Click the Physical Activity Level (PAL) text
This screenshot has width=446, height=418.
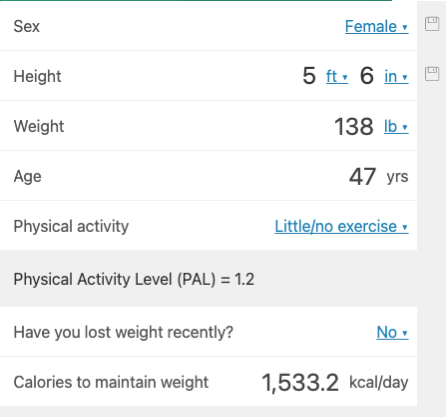(134, 279)
